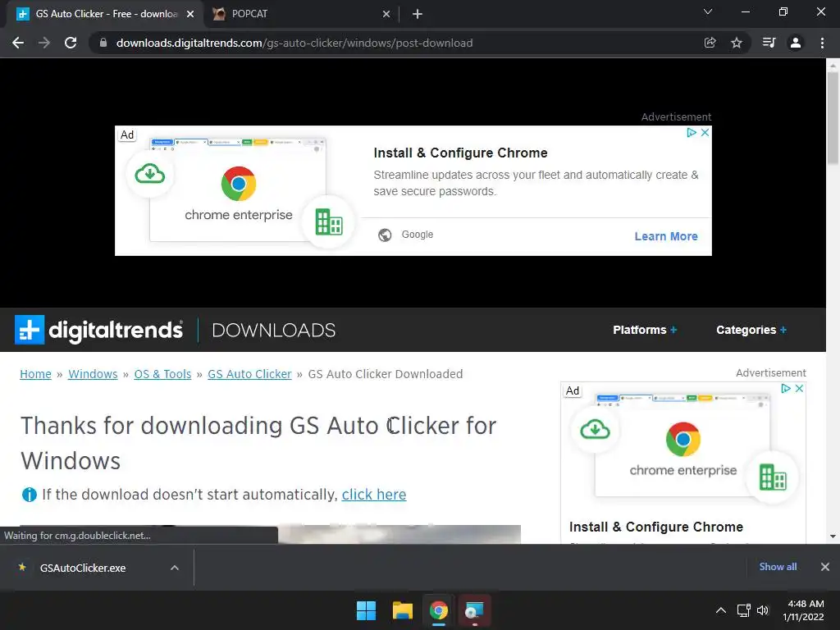Image resolution: width=840 pixels, height=630 pixels.
Task: Bookmark this page with the star
Action: pos(737,43)
